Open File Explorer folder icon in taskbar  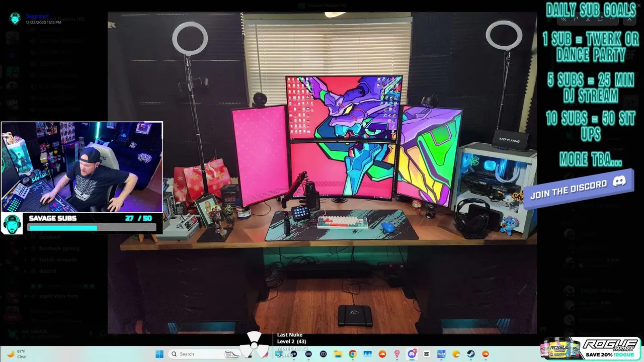pos(338,354)
